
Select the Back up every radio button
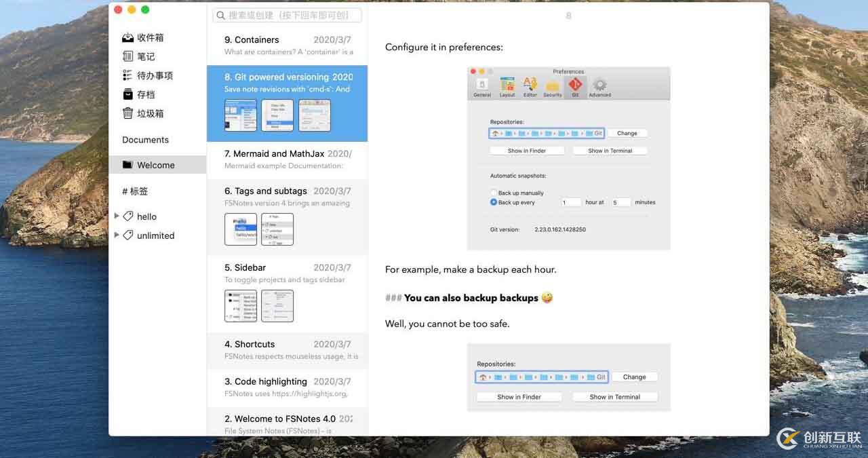[494, 202]
